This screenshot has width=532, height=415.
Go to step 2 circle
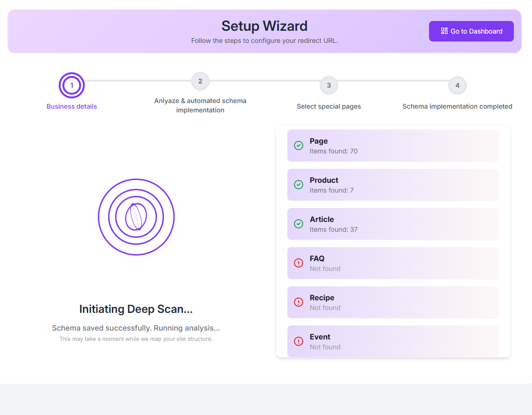click(200, 81)
